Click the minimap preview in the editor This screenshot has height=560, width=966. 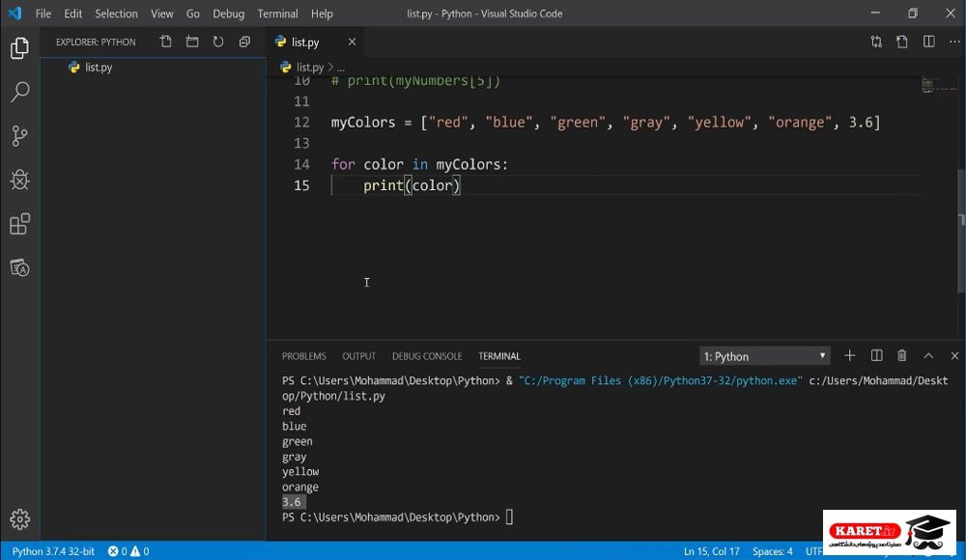tap(938, 84)
